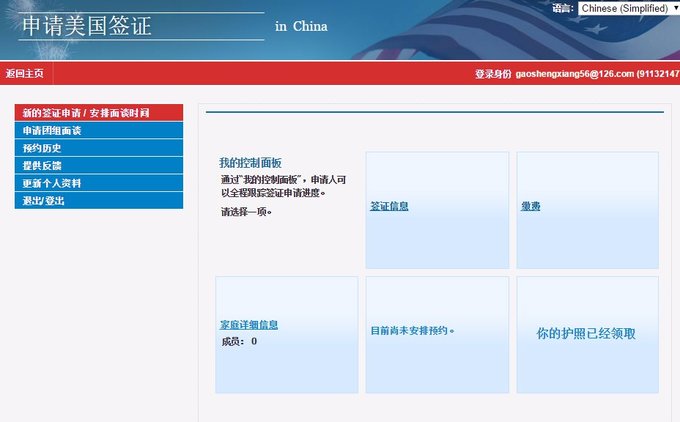Open the Chinese (Simplified) language dropdown
The width and height of the screenshot is (680, 422).
pyautogui.click(x=629, y=8)
